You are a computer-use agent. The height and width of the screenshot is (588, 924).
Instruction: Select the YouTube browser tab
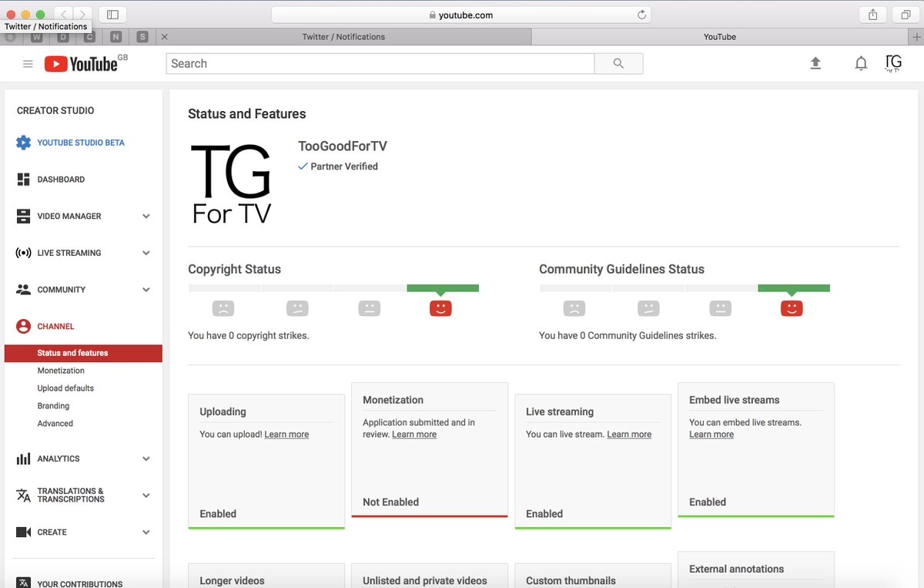(x=720, y=37)
